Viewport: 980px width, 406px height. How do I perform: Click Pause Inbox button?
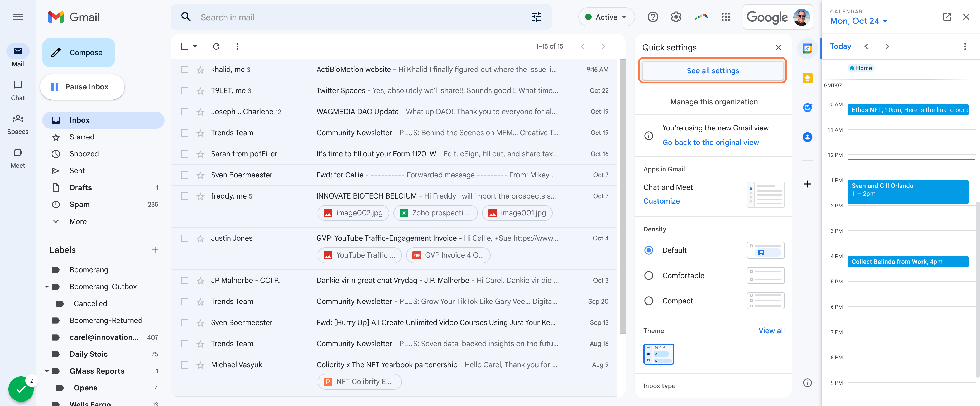click(82, 87)
